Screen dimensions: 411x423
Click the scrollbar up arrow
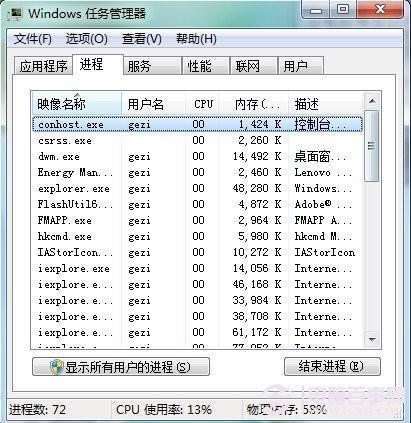click(x=372, y=101)
